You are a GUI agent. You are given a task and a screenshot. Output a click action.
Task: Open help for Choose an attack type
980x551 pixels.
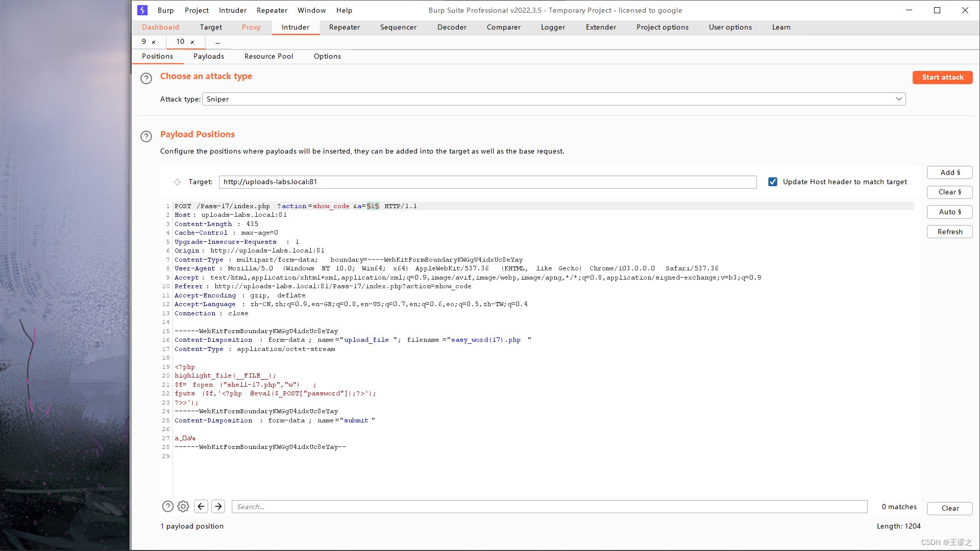pyautogui.click(x=146, y=78)
